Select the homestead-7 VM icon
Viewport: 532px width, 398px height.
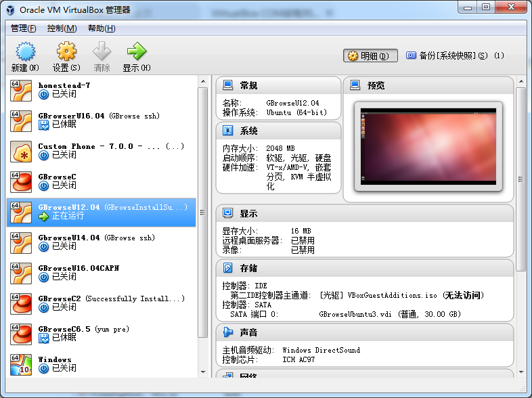[x=21, y=91]
